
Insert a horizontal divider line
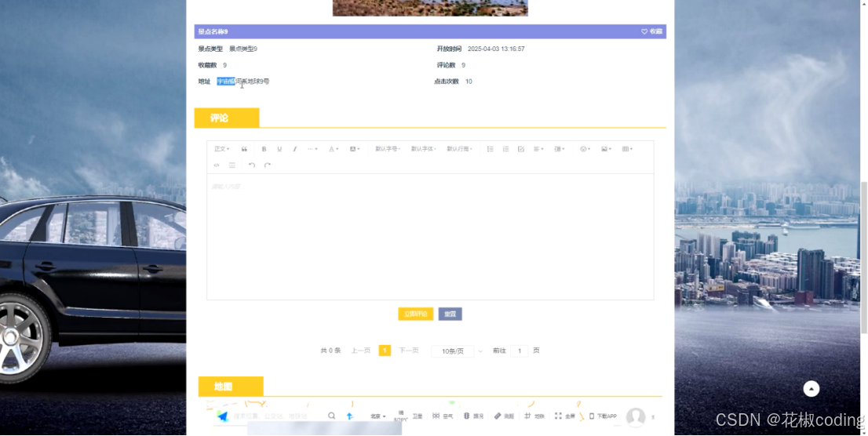click(x=232, y=165)
